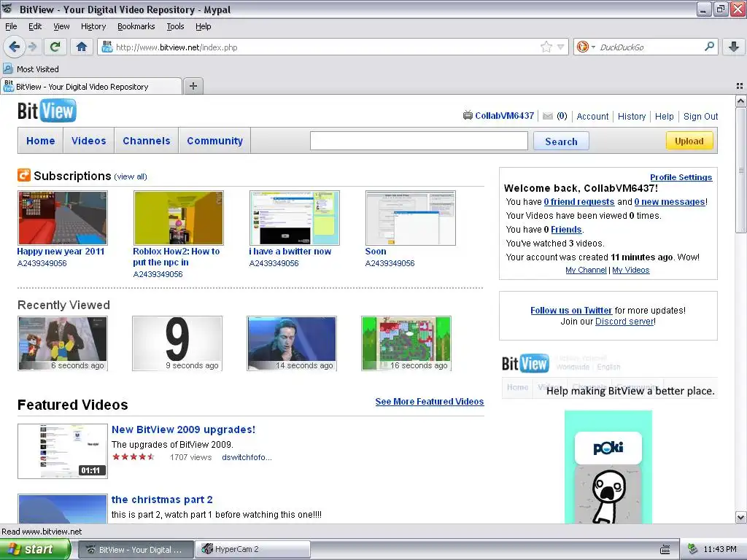Open a new tab with the plus button

193,86
